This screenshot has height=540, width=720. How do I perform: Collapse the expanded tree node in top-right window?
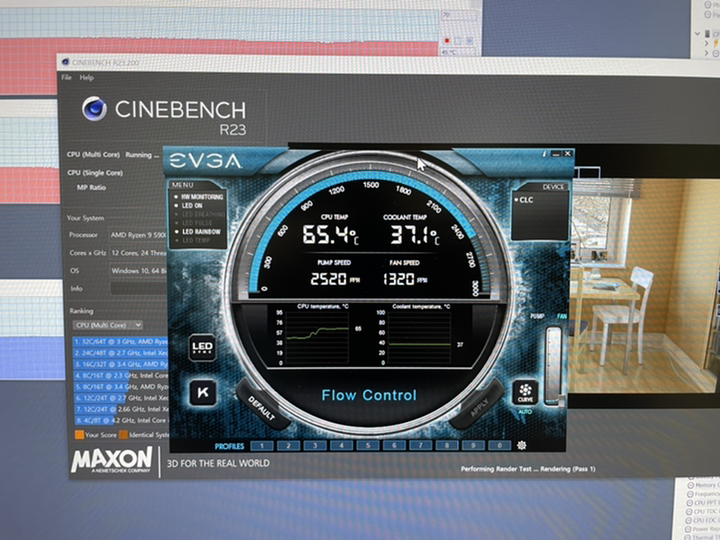[x=698, y=34]
